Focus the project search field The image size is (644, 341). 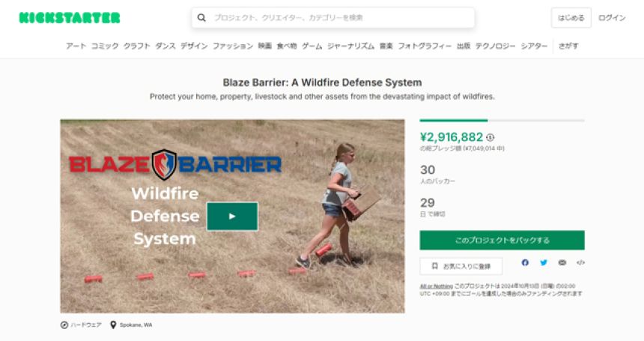333,18
